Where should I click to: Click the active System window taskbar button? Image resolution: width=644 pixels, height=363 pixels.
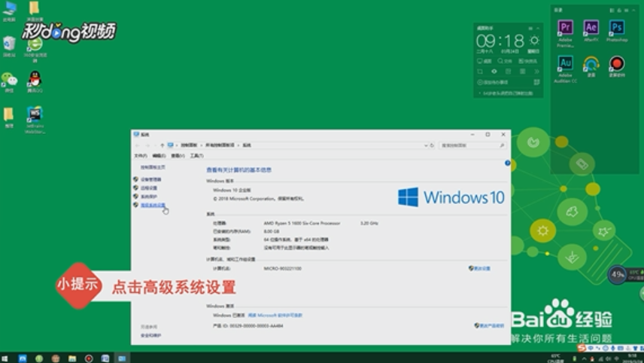[x=122, y=358]
